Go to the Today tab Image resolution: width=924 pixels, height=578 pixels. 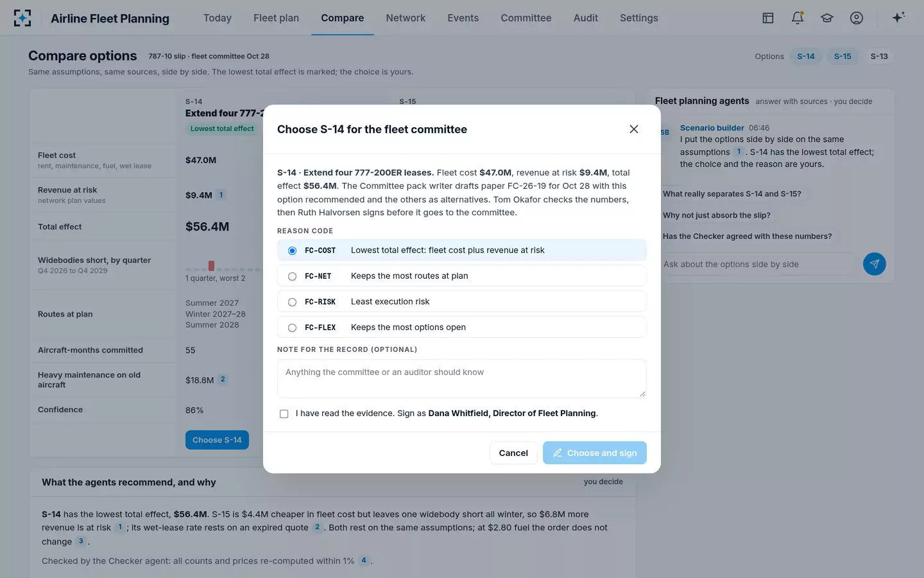click(218, 18)
